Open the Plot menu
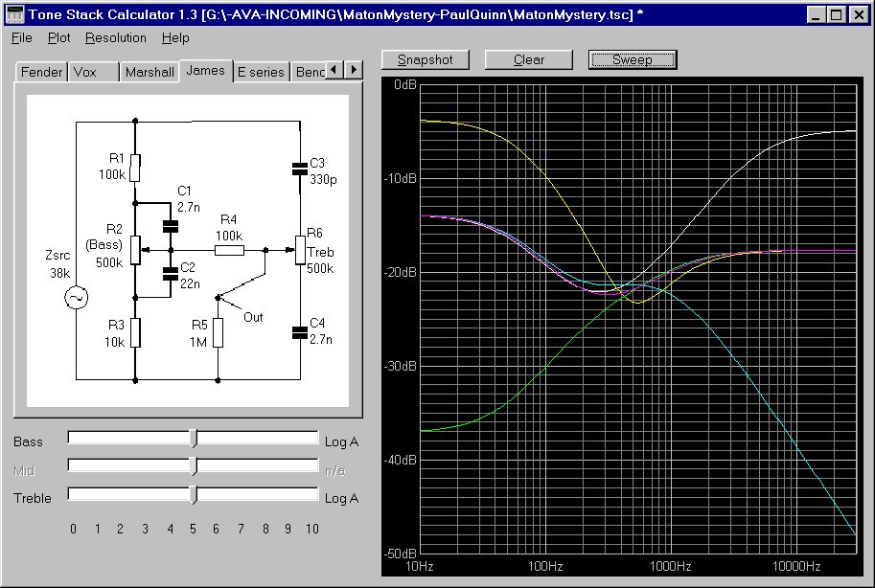This screenshot has width=875, height=588. (x=58, y=38)
